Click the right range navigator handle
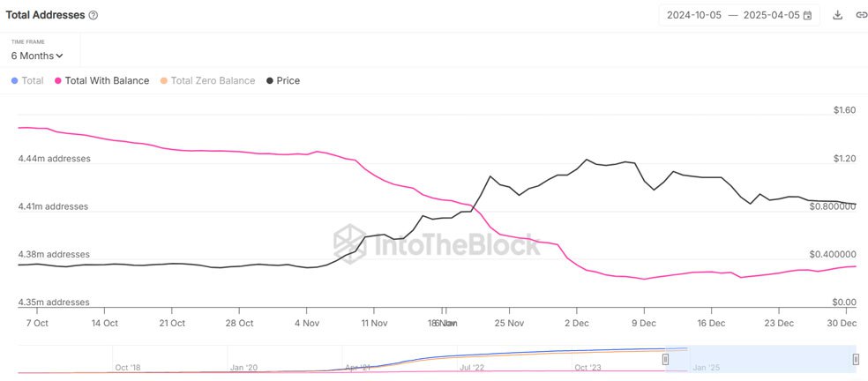Viewport: 868px width, 381px height. point(856,359)
